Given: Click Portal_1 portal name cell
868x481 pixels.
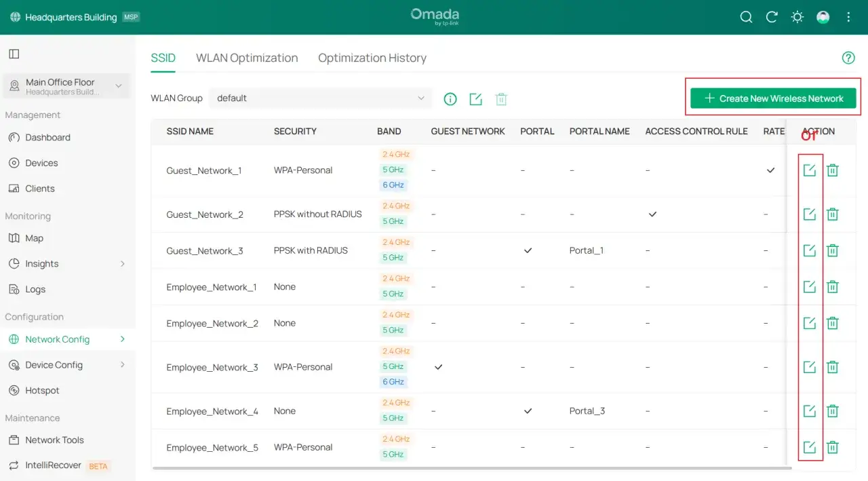Looking at the screenshot, I should tap(587, 250).
